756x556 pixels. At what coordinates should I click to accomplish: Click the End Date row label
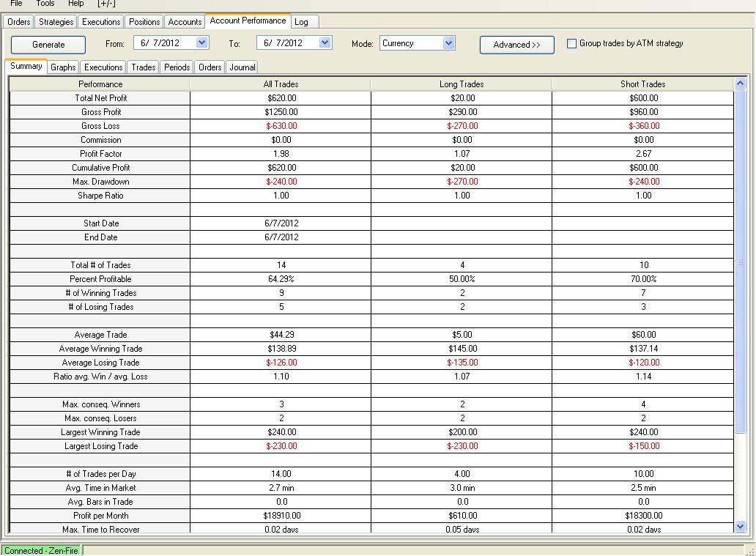(x=101, y=237)
